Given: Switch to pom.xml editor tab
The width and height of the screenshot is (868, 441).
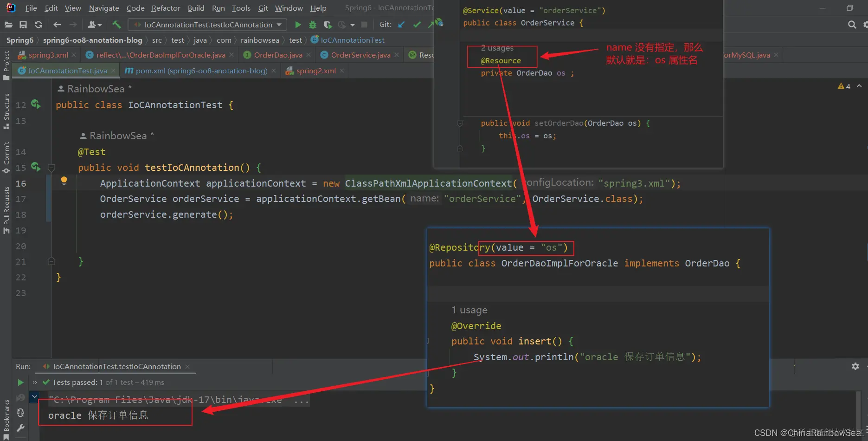Looking at the screenshot, I should point(201,71).
